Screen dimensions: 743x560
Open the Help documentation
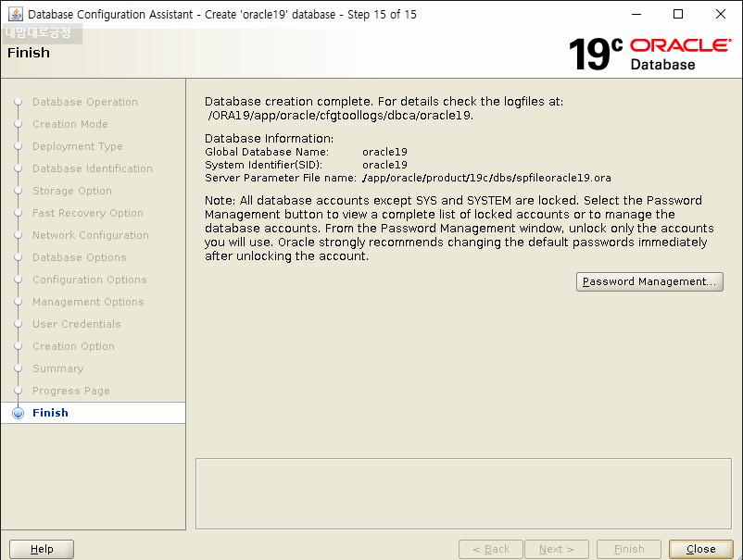[42, 549]
